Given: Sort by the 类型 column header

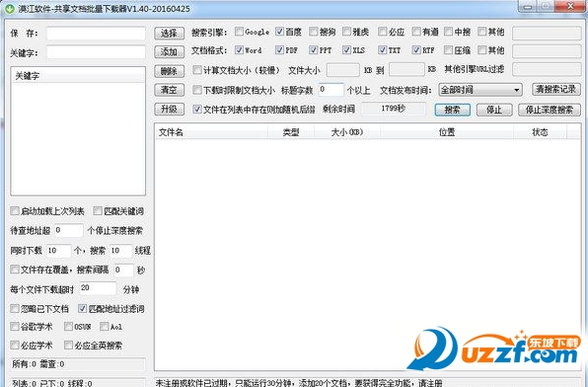Looking at the screenshot, I should [x=291, y=132].
